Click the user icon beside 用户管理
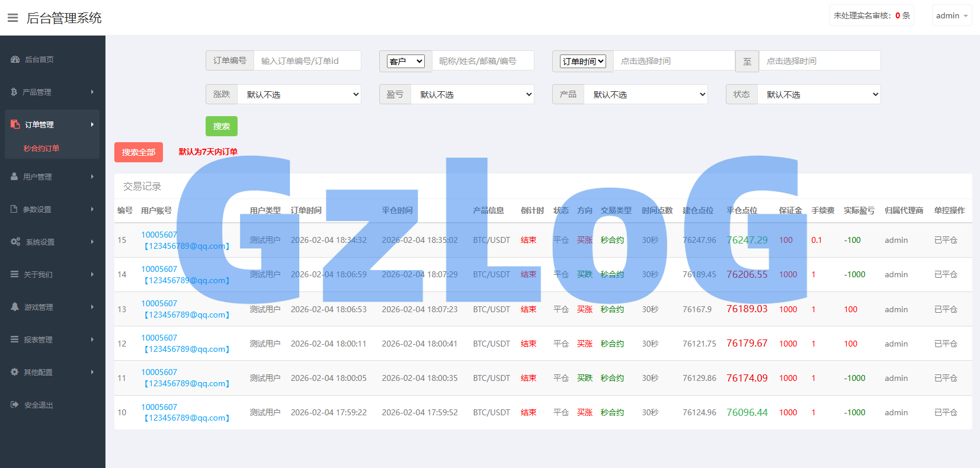Image resolution: width=980 pixels, height=468 pixels. pos(14,177)
